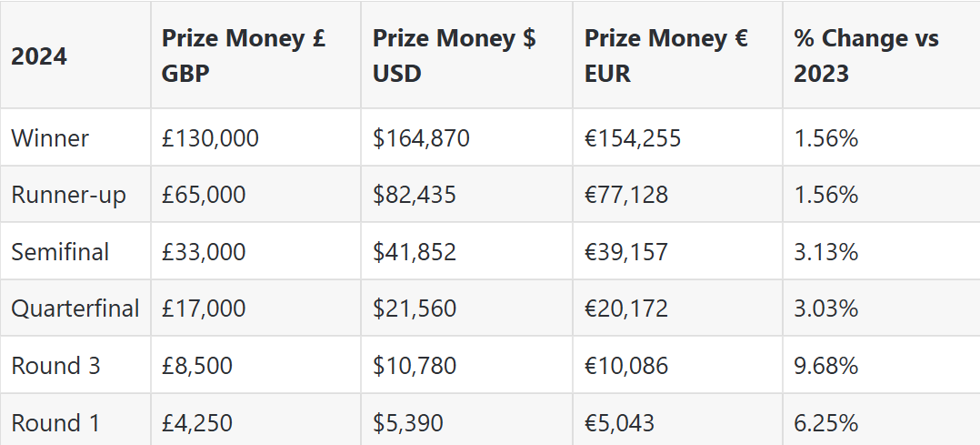Click the Prize Money £ GBP header
This screenshot has height=445, width=980.
click(244, 56)
